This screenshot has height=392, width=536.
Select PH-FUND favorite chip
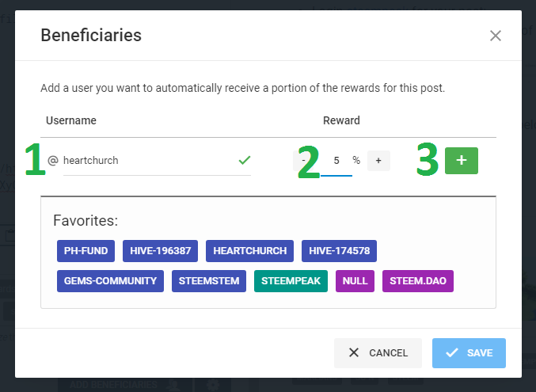[86, 251]
